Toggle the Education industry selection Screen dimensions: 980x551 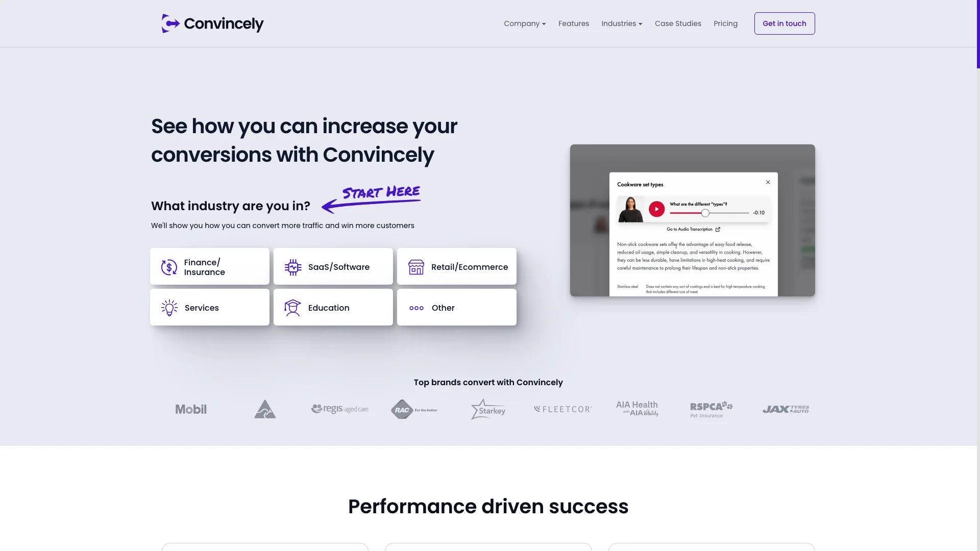332,307
